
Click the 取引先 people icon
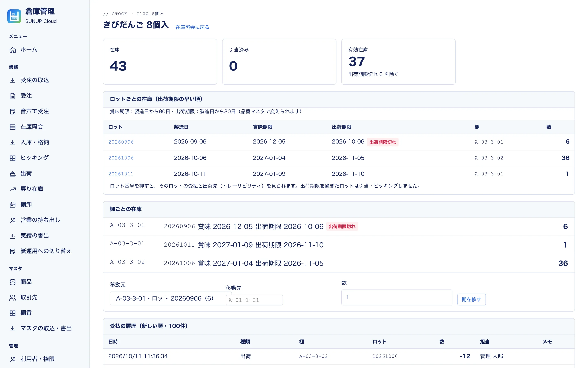[x=13, y=298]
